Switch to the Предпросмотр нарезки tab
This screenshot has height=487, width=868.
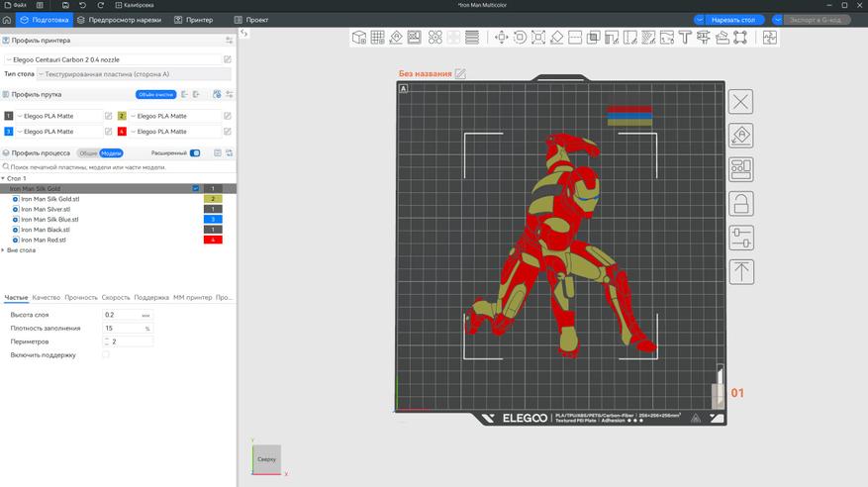click(x=119, y=20)
